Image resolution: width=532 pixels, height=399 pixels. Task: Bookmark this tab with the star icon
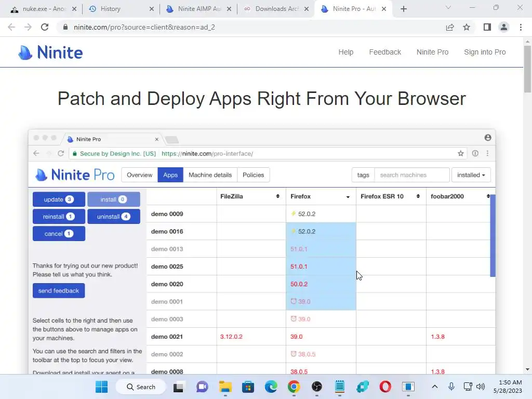click(467, 27)
